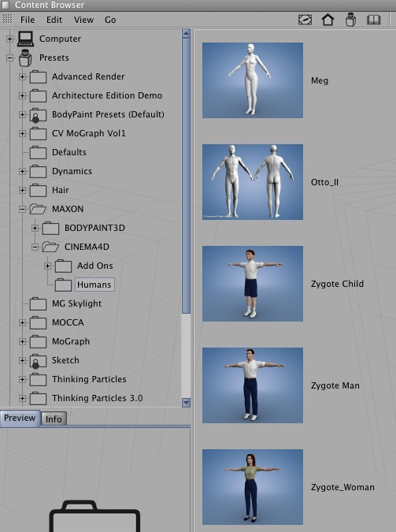The image size is (396, 532).
Task: Click the MoGraph folder icon
Action: pyautogui.click(x=38, y=341)
